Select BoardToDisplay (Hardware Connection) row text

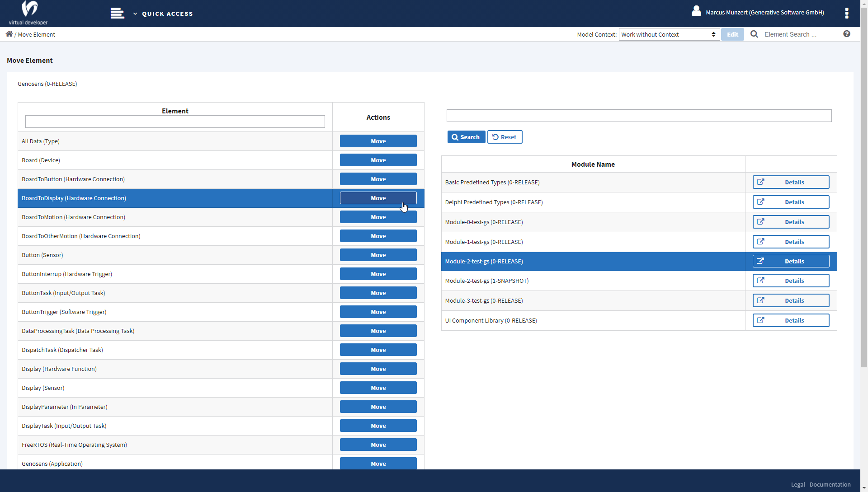click(x=74, y=198)
